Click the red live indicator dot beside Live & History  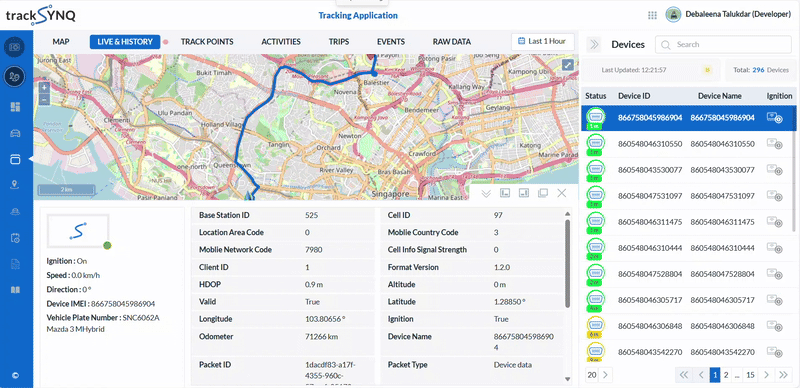(x=165, y=42)
